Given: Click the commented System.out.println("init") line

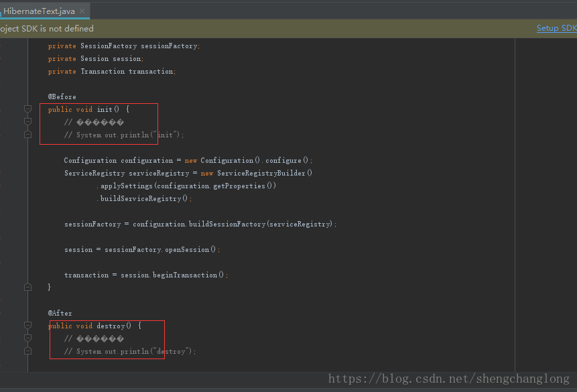Looking at the screenshot, I should pyautogui.click(x=124, y=135).
